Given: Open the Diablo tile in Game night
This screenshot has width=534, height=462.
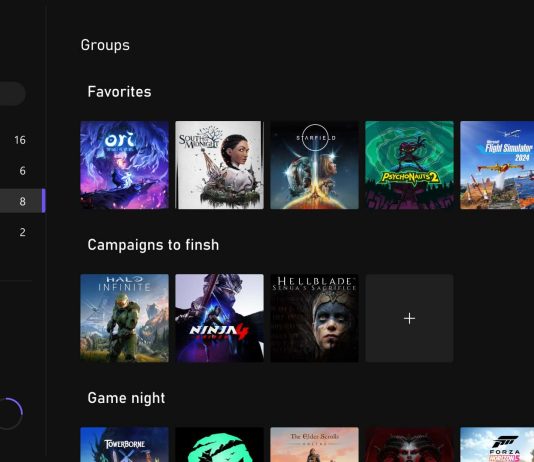Looking at the screenshot, I should 409,445.
